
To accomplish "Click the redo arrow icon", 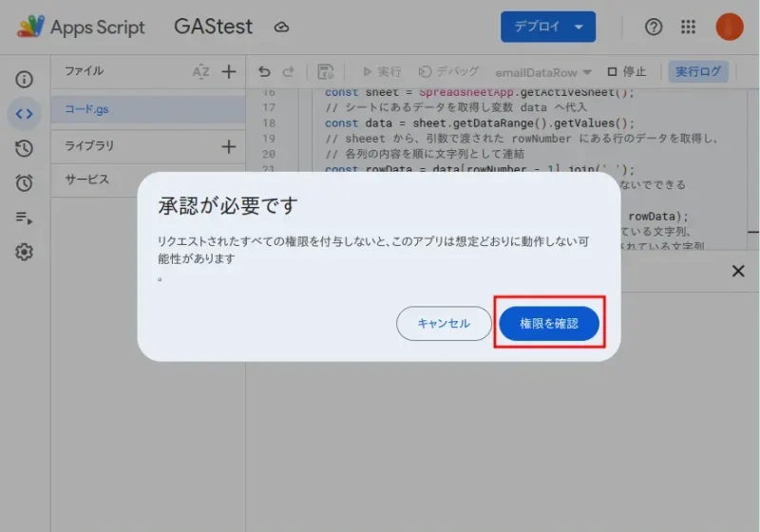I will click(289, 71).
